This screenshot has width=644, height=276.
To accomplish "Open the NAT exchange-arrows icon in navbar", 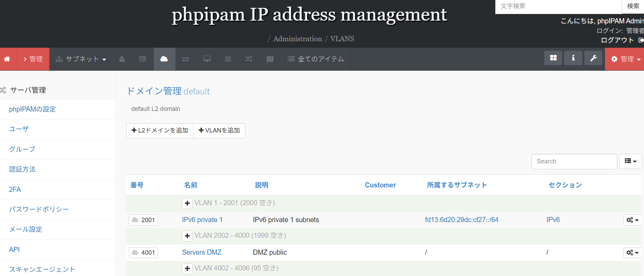I will click(x=185, y=59).
